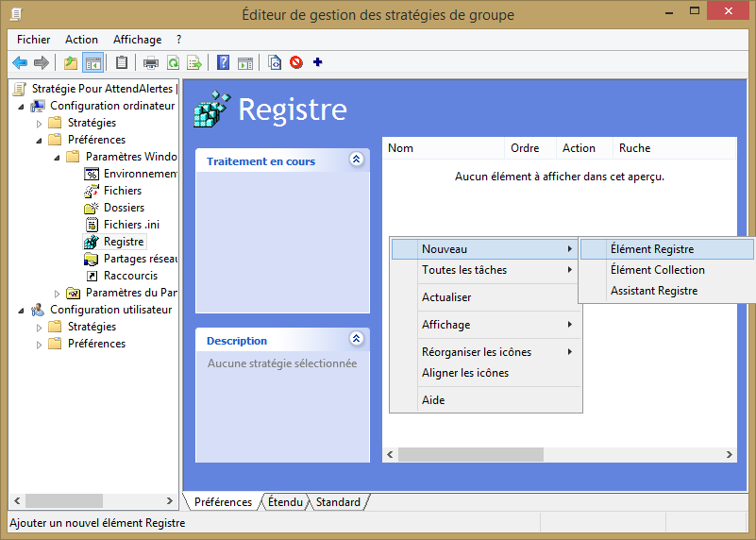Click the blue Back arrow in toolbar
This screenshot has height=540, width=756.
pyautogui.click(x=20, y=63)
